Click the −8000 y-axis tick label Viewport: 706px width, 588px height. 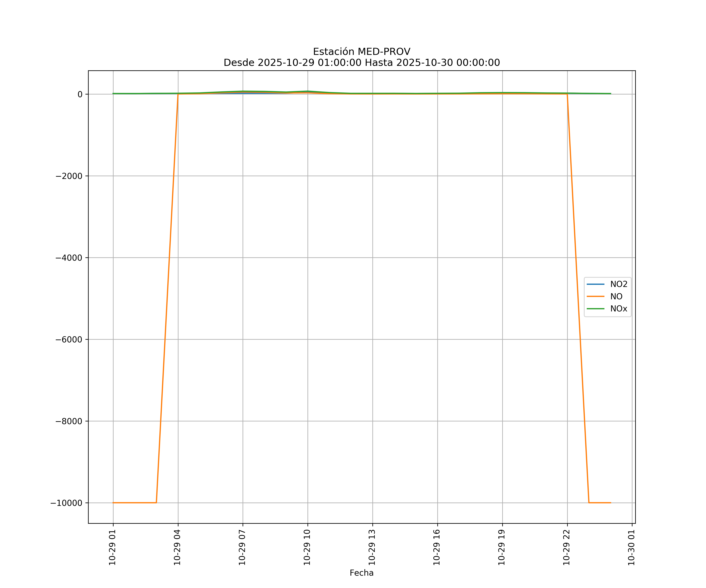(69, 421)
